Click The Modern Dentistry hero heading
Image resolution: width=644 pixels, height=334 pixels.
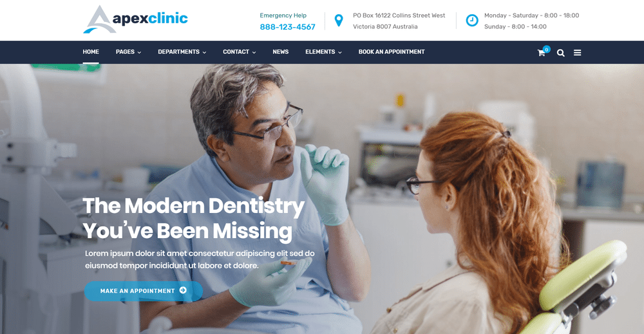193,218
